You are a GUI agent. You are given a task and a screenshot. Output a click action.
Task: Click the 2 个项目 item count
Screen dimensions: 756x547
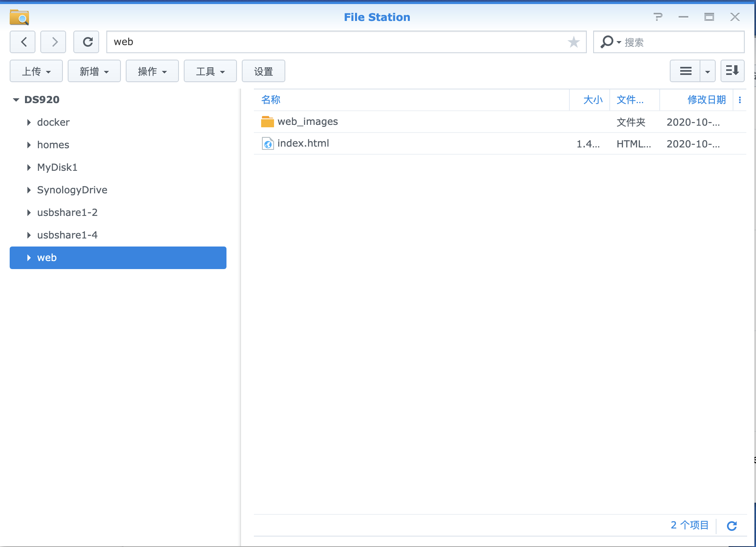690,525
